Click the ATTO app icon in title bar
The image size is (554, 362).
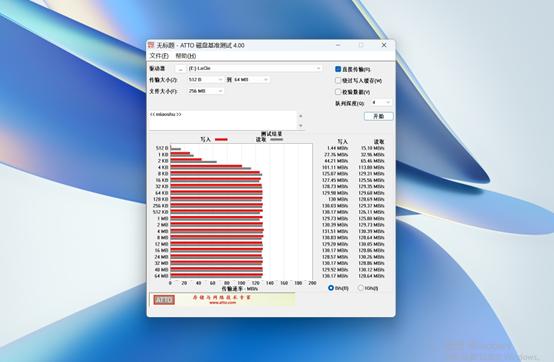coord(151,45)
